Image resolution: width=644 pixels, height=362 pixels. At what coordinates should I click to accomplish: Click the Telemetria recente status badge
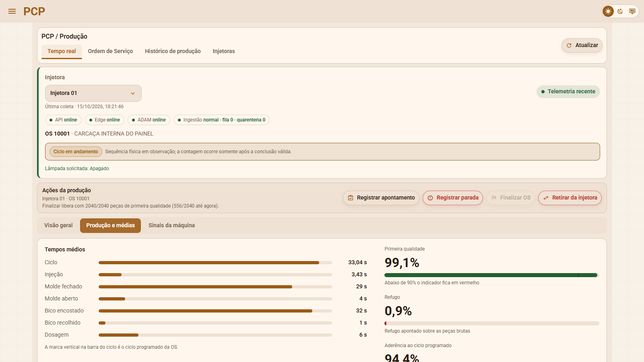pyautogui.click(x=568, y=92)
